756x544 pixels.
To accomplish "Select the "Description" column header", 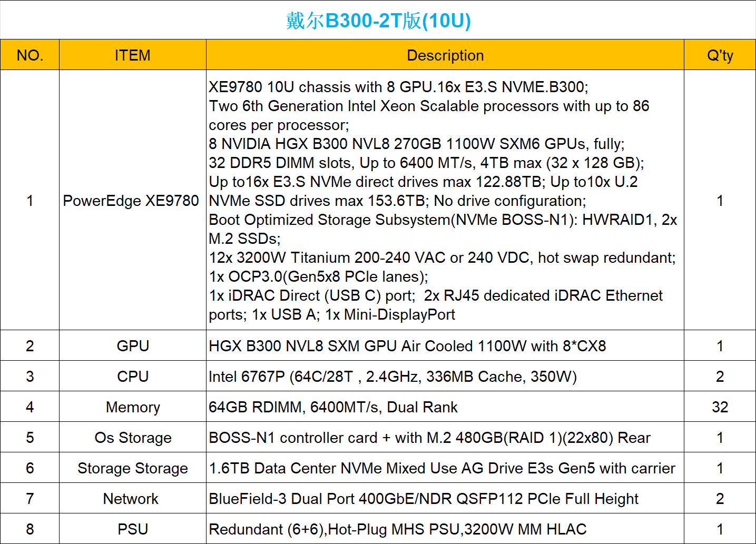I will (445, 55).
